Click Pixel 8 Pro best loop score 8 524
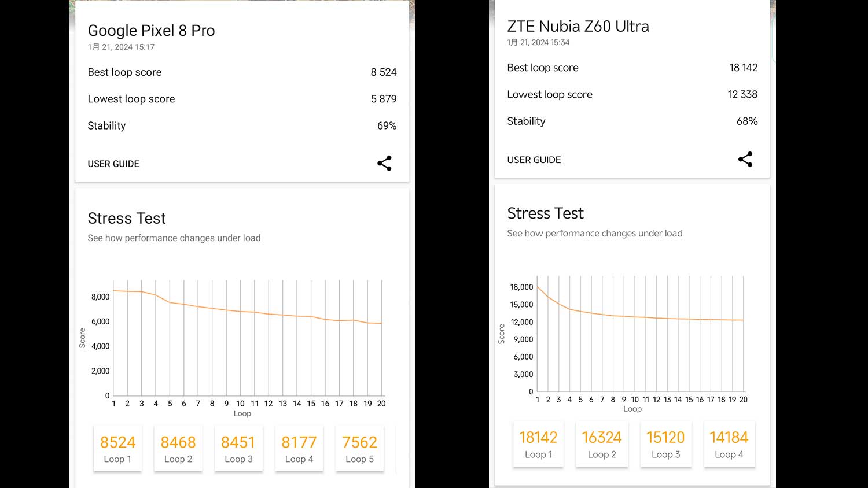Screen dimensions: 868x488 [384, 72]
